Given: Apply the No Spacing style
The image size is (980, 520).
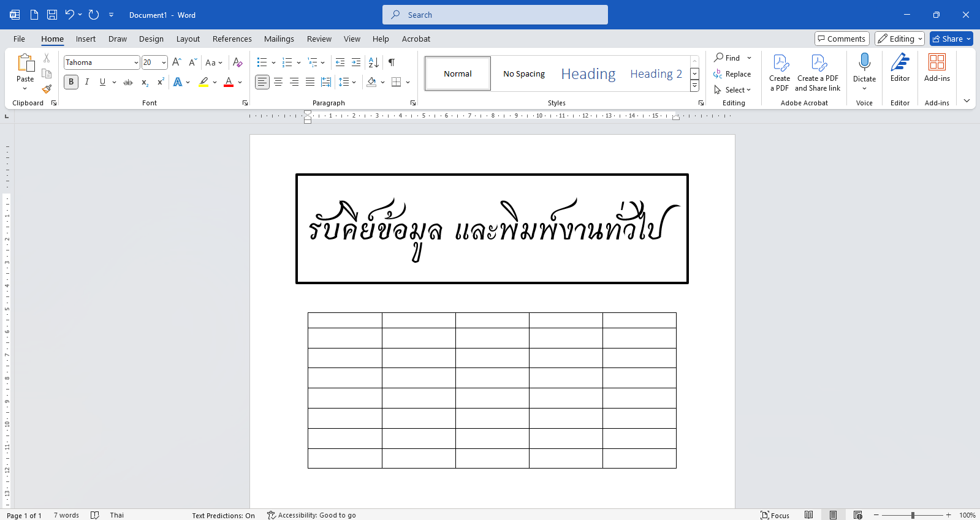Looking at the screenshot, I should point(523,73).
